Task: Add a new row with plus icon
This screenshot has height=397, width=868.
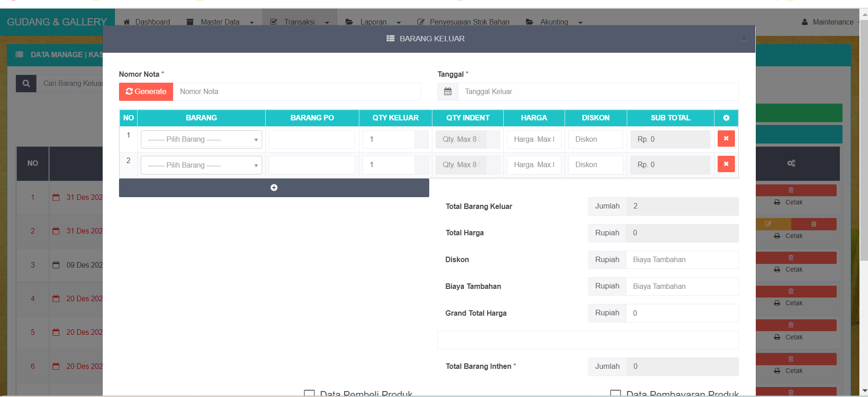Action: click(x=274, y=188)
